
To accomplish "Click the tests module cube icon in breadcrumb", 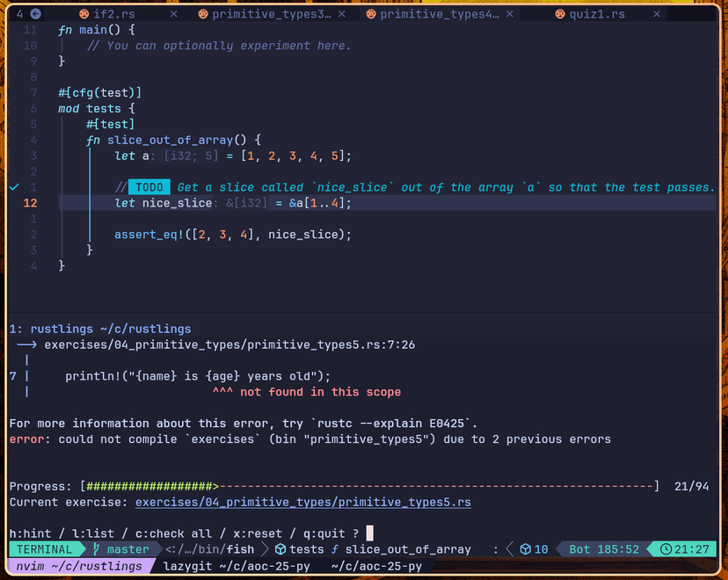I will 280,549.
